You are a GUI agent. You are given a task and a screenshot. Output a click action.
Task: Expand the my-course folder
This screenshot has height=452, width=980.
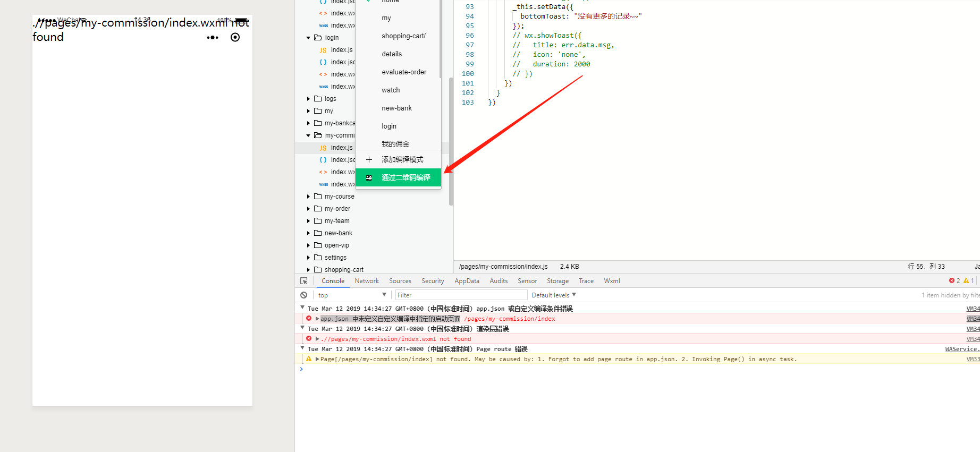(x=308, y=197)
